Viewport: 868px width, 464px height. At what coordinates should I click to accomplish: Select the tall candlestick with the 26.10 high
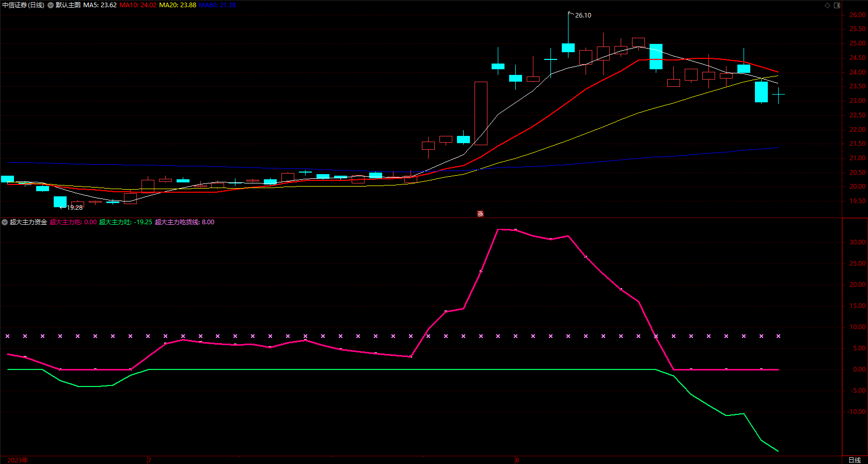568,48
